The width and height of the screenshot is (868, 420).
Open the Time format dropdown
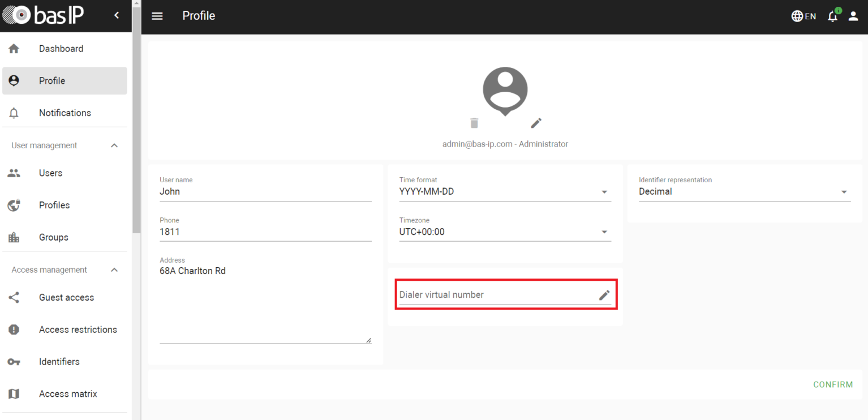coord(604,191)
